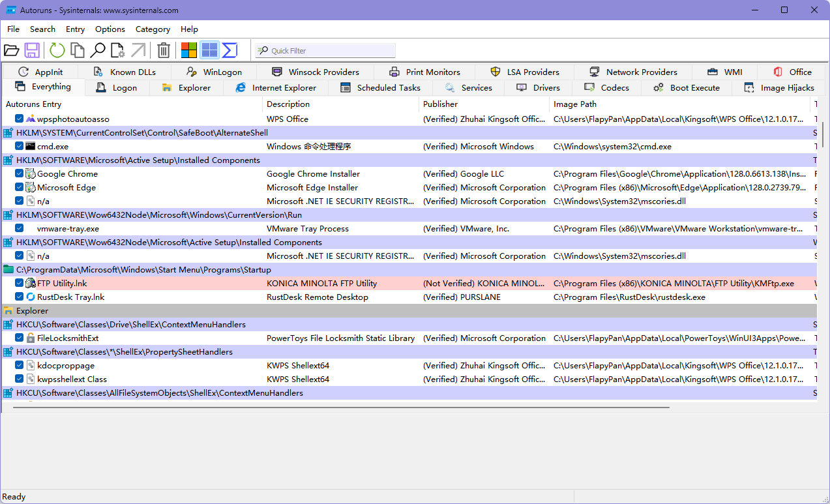Click the Open file toolbar icon
Screen dimensions: 830x504
click(11, 50)
